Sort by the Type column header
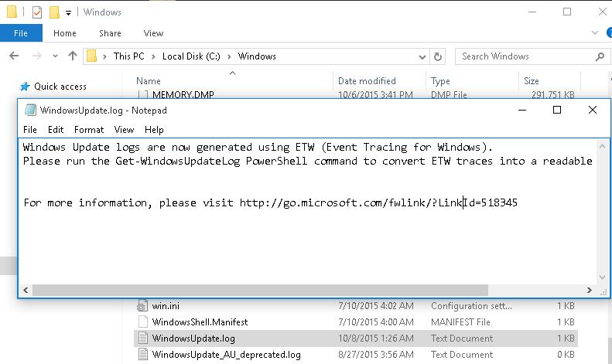The height and width of the screenshot is (364, 612). point(440,81)
